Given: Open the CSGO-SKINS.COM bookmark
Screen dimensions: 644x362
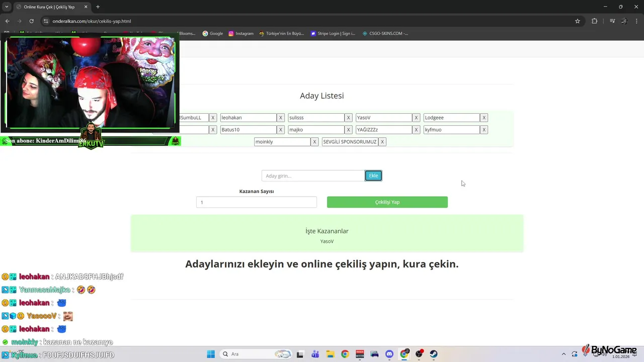Looking at the screenshot, I should (385, 34).
